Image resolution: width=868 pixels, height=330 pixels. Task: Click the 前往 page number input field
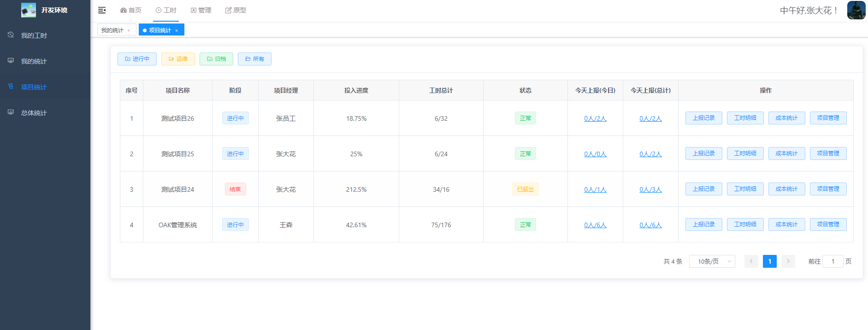click(x=833, y=261)
